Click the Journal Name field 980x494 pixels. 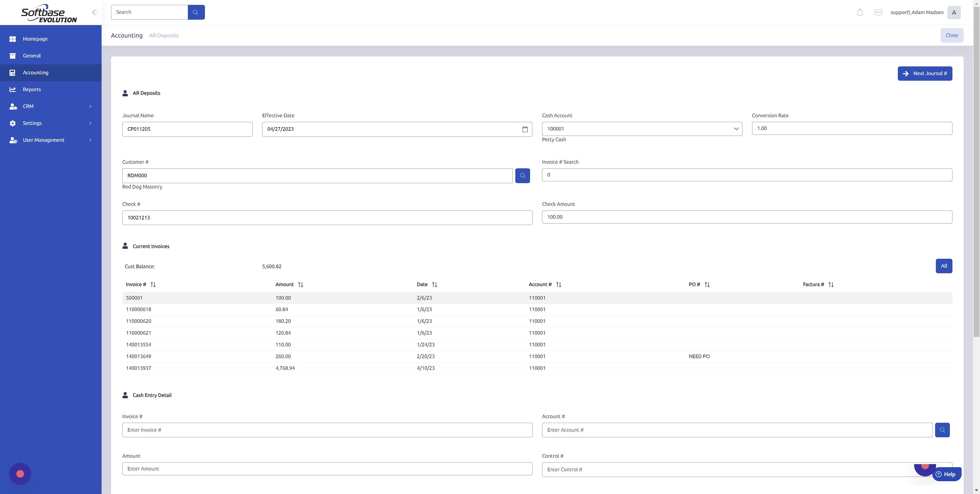click(x=187, y=129)
